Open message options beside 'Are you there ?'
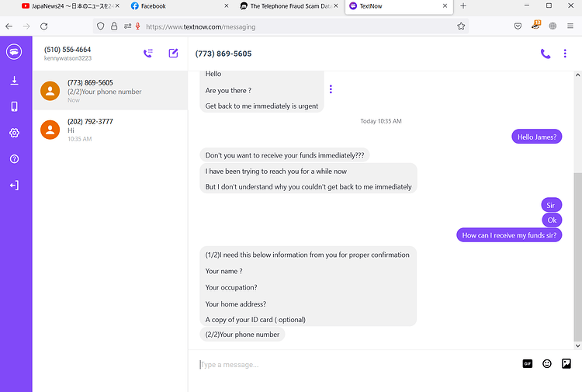 click(331, 89)
